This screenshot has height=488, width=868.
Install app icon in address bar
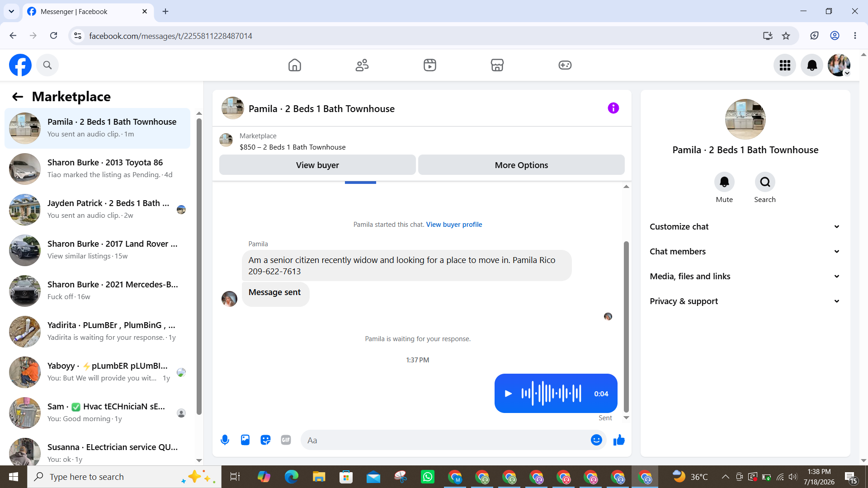click(768, 36)
